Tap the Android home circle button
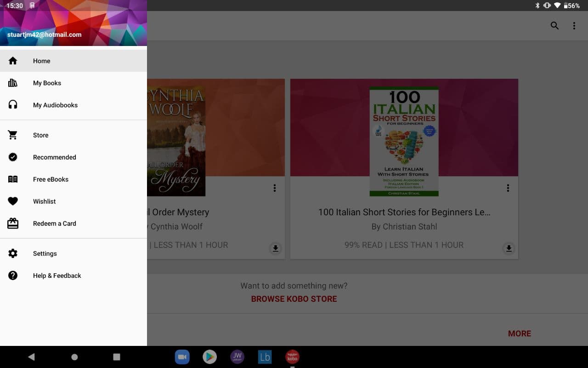This screenshot has width=588, height=368. tap(74, 357)
